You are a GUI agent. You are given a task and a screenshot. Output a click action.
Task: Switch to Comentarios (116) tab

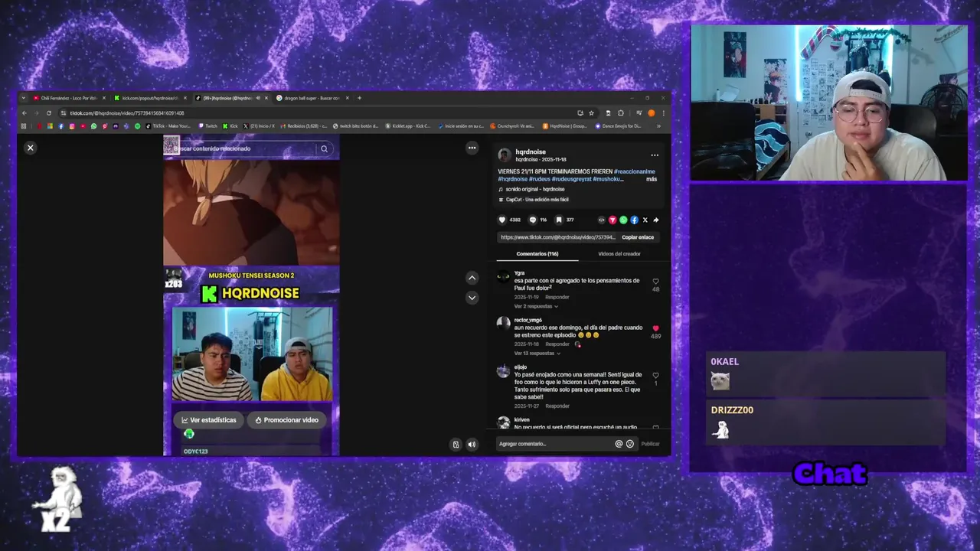pos(537,253)
